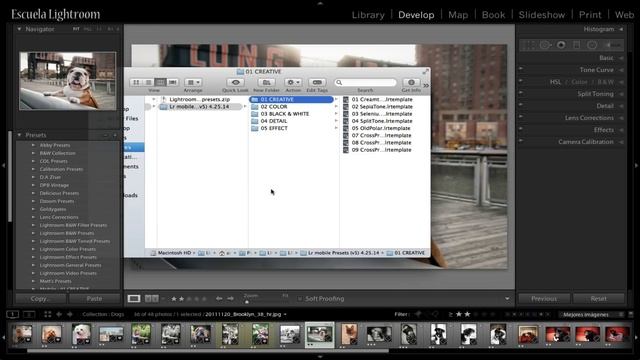Switch Finder to list view
The image size is (640, 360).
coord(149,82)
